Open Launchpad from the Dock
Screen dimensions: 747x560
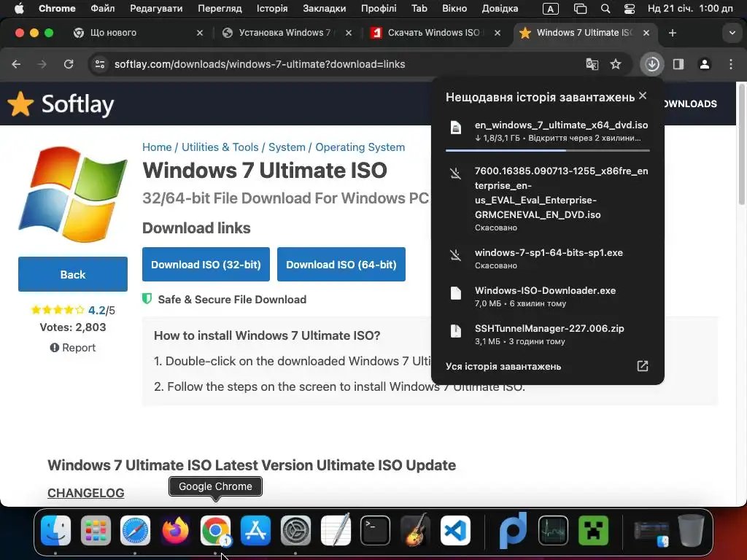pos(96,530)
